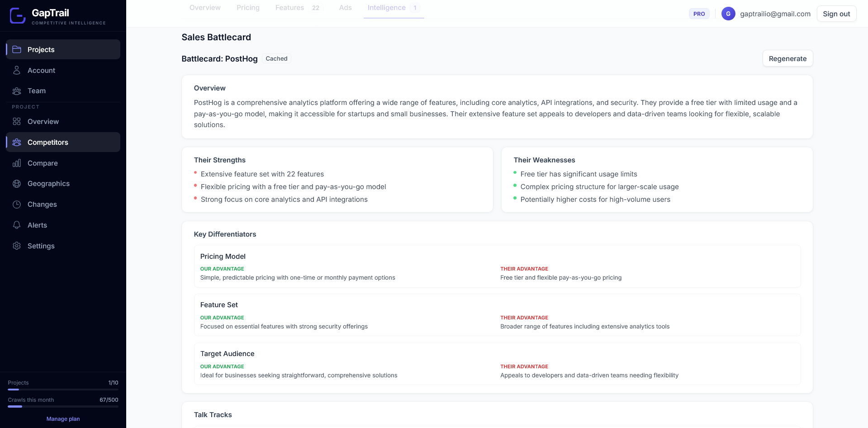This screenshot has width=868, height=428.
Task: Click the Alerts bell icon
Action: [x=17, y=225]
